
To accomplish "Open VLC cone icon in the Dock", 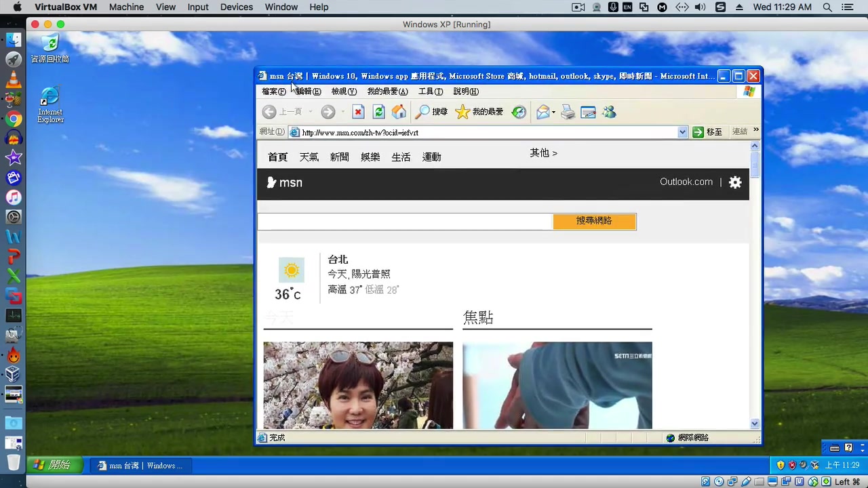I will pos(14,80).
